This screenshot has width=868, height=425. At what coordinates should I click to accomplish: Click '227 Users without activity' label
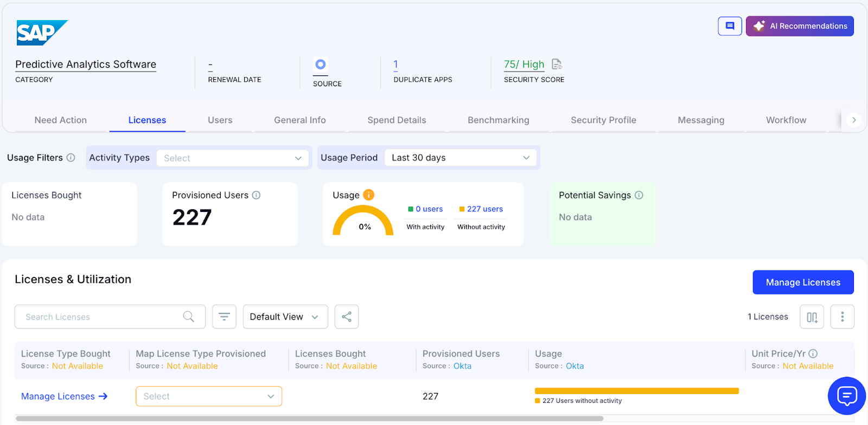click(x=582, y=401)
